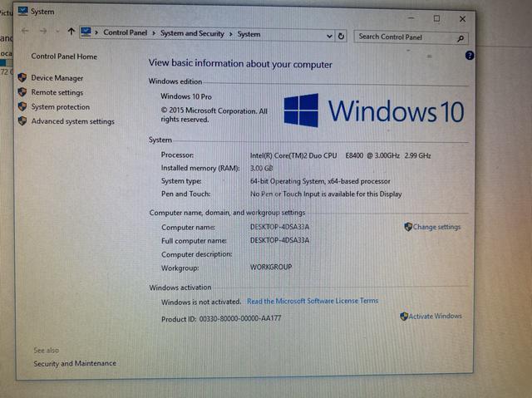Expand chevron before Control Panel breadcrumb
This screenshot has width=532, height=398.
96,32
